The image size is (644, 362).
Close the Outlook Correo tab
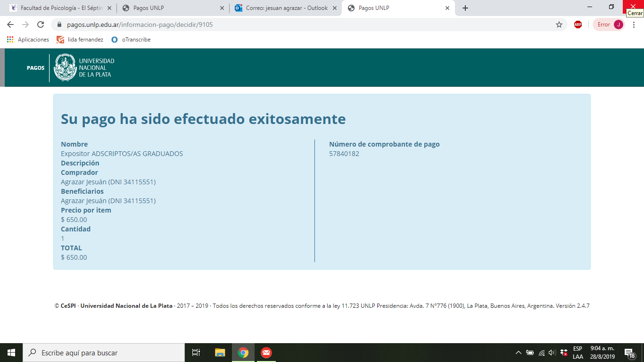pyautogui.click(x=334, y=8)
